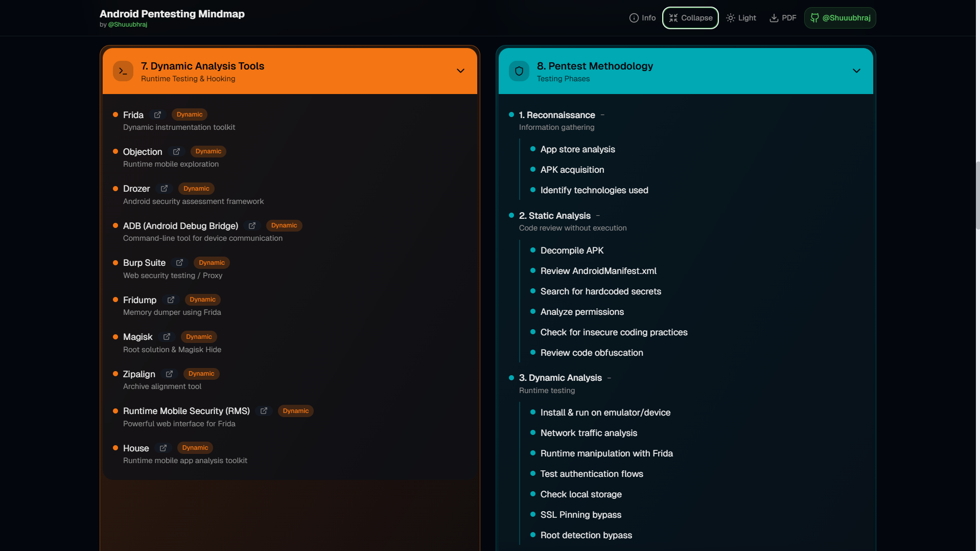The width and height of the screenshot is (980, 551).
Task: Click Install & run on emulator/device step
Action: click(605, 412)
